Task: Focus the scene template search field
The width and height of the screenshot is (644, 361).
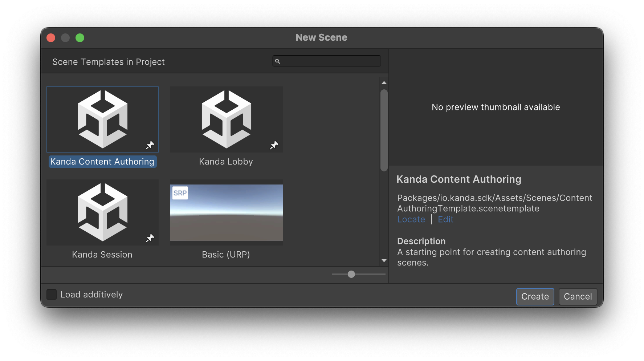Action: (327, 61)
